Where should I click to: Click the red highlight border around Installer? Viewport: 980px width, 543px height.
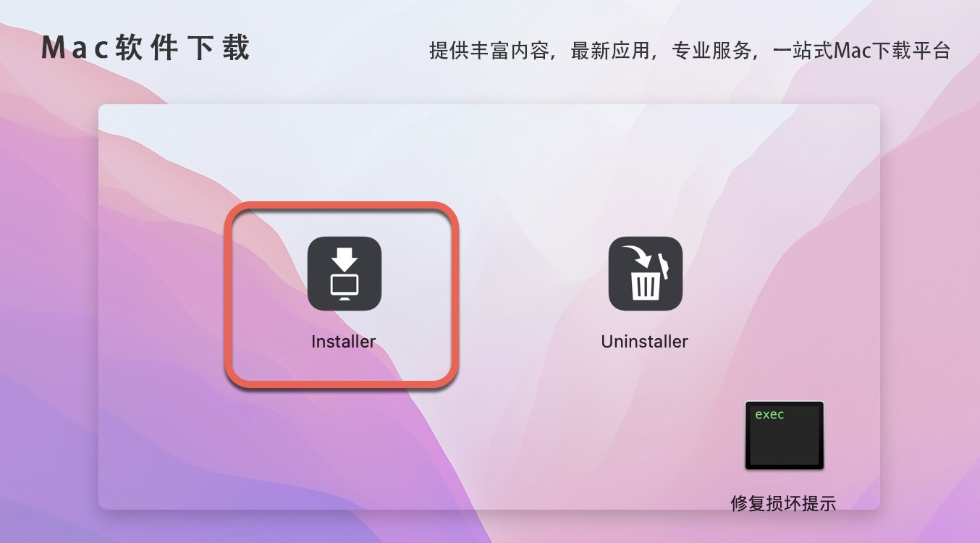click(342, 206)
